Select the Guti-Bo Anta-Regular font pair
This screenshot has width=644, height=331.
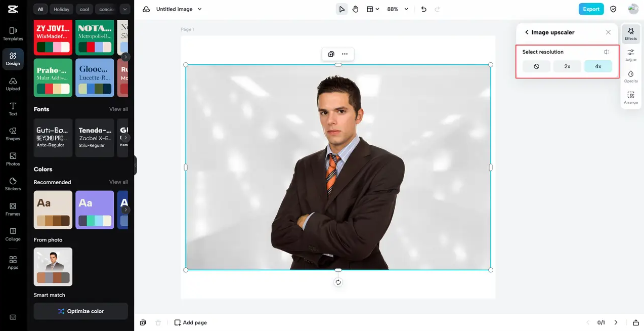(53, 138)
